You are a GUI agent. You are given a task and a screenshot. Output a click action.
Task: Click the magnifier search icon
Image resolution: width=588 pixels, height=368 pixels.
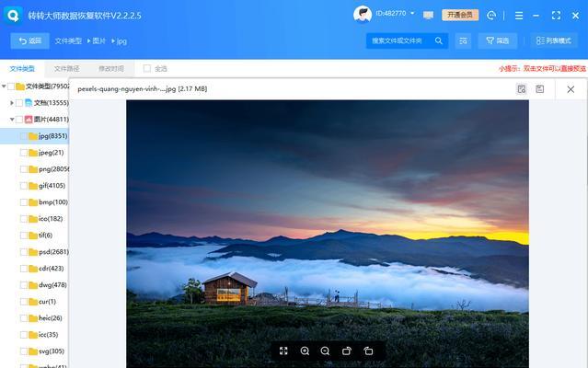[438, 40]
